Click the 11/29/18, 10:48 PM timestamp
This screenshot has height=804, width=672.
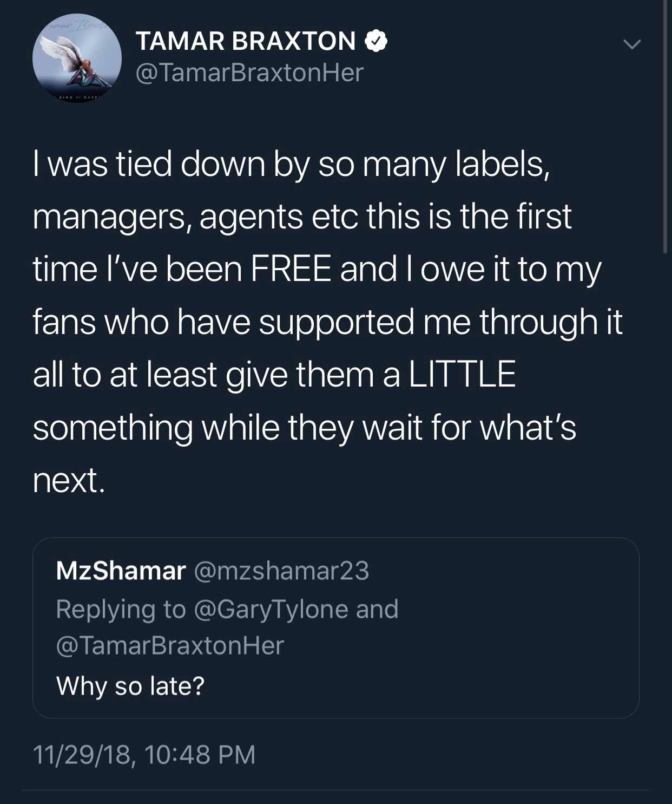pyautogui.click(x=144, y=755)
